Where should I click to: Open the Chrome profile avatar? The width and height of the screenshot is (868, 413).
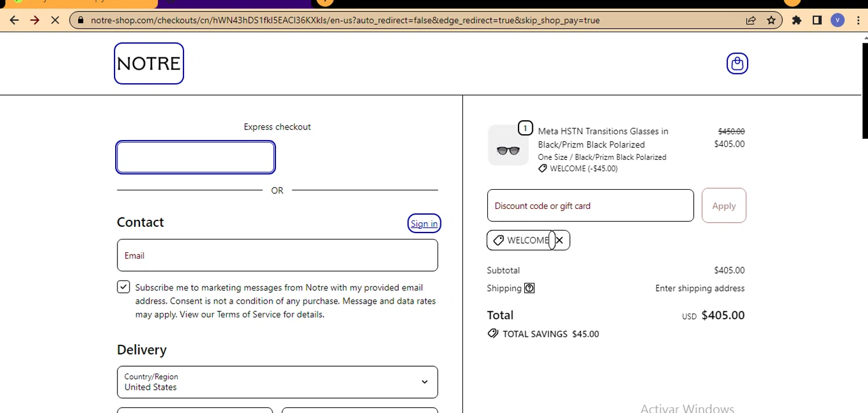[837, 20]
